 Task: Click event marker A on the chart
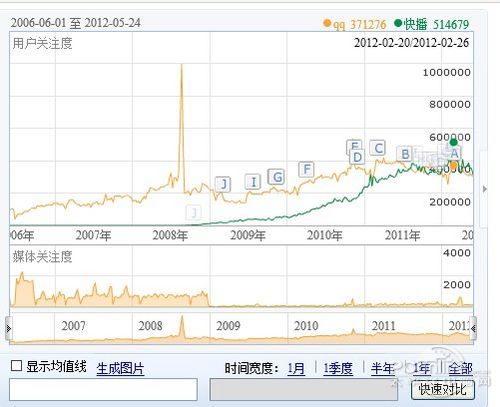[454, 153]
